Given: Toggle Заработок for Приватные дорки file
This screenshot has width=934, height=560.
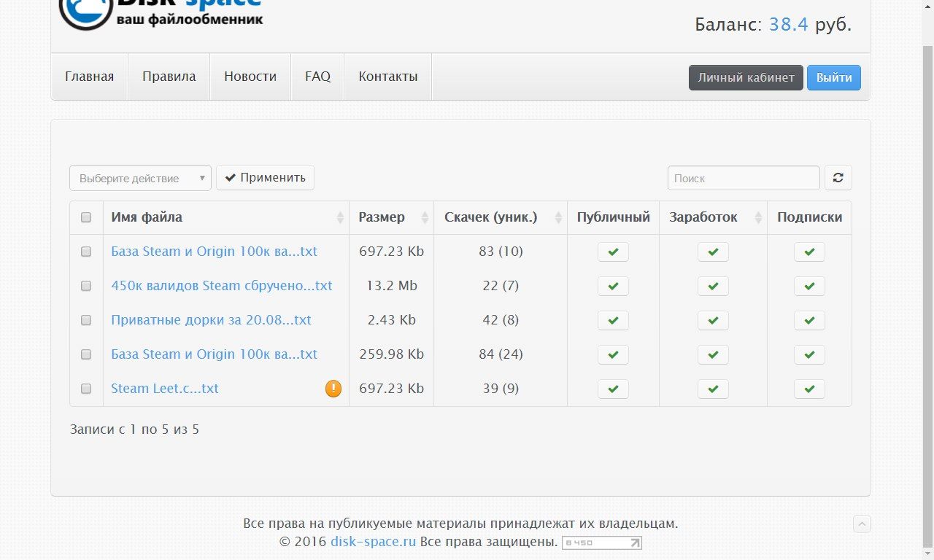Looking at the screenshot, I should click(x=713, y=320).
